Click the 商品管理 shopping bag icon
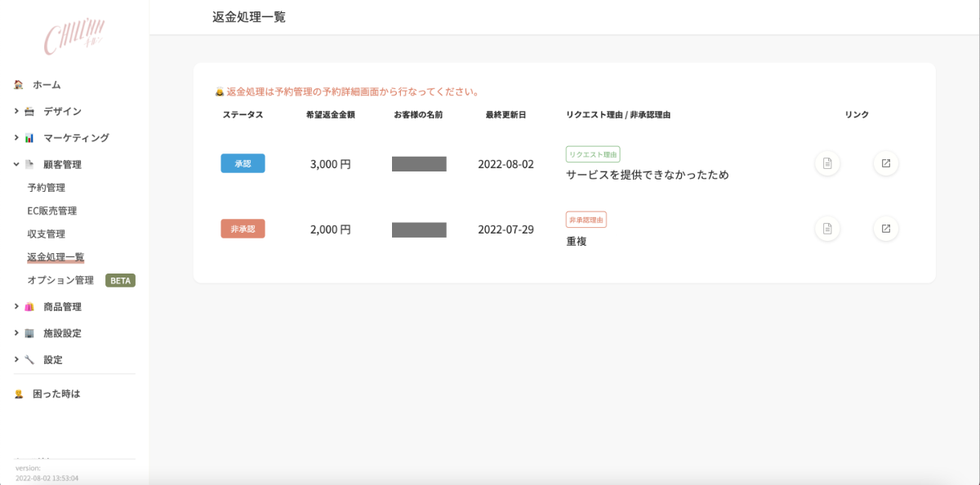This screenshot has height=485, width=980. 29,307
